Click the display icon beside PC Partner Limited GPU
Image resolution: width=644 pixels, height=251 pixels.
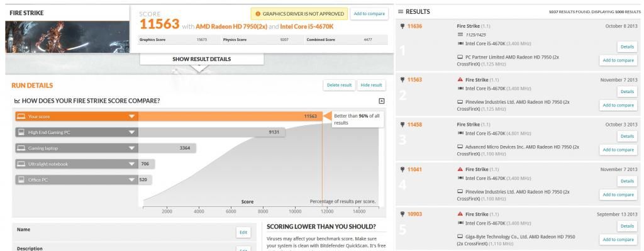pos(460,57)
